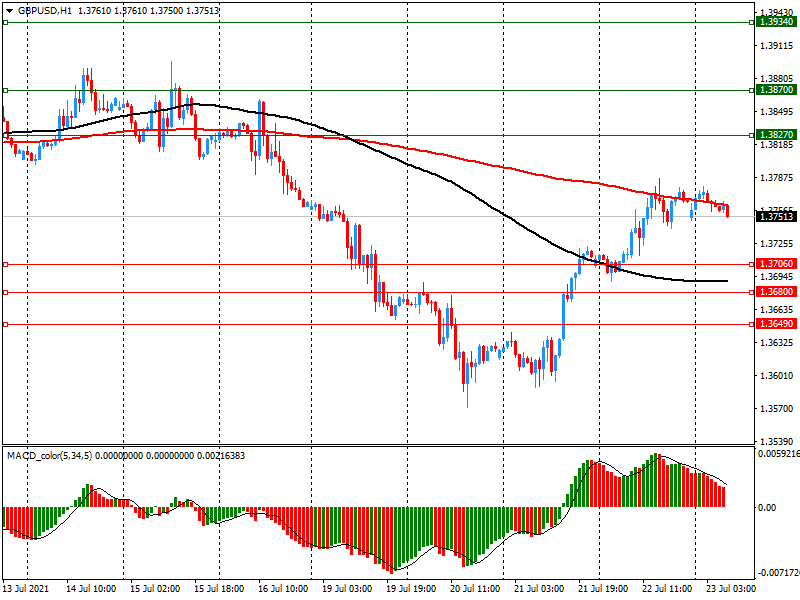Click the -0.007172 MACD scale label

point(778,573)
